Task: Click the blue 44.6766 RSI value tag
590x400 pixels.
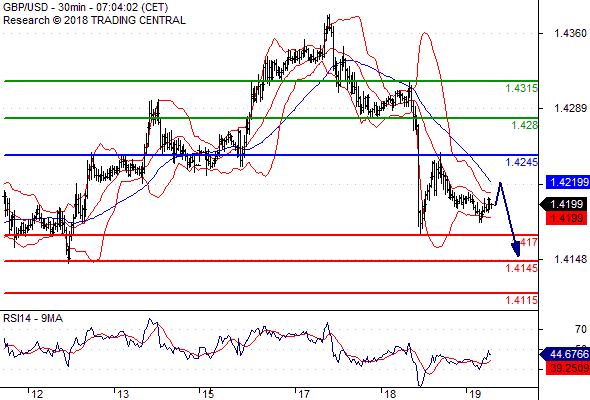Action: tap(565, 354)
